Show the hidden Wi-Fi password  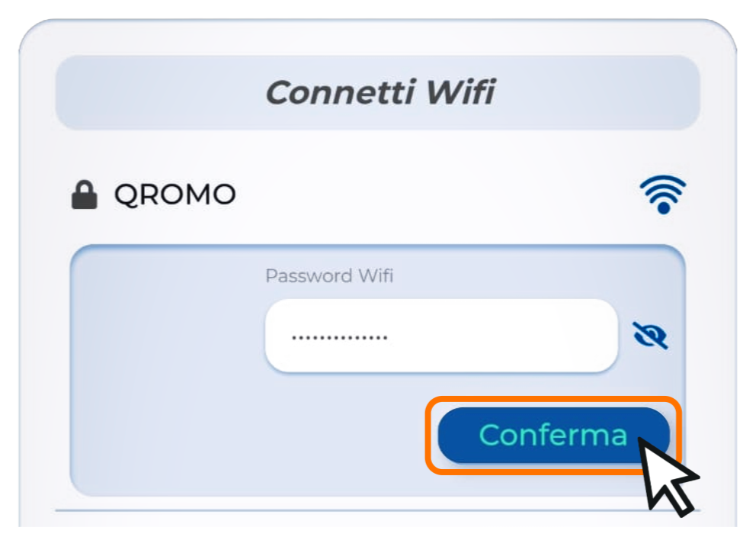click(650, 335)
